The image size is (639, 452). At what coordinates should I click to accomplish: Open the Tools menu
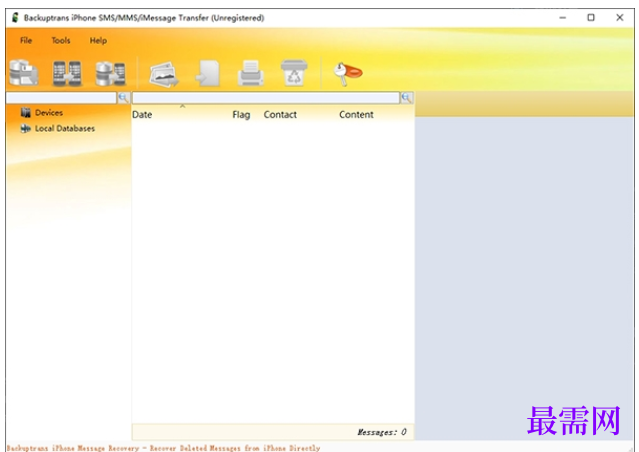[x=61, y=40]
